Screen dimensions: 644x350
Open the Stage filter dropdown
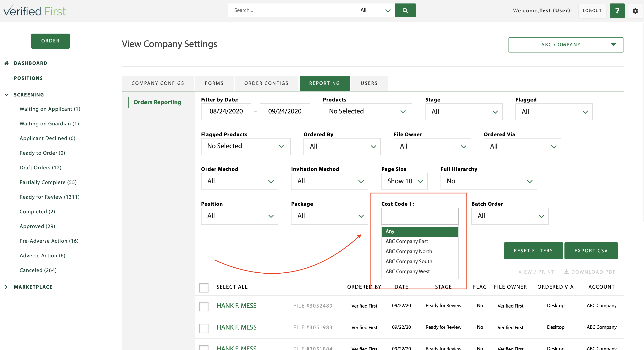pos(464,112)
